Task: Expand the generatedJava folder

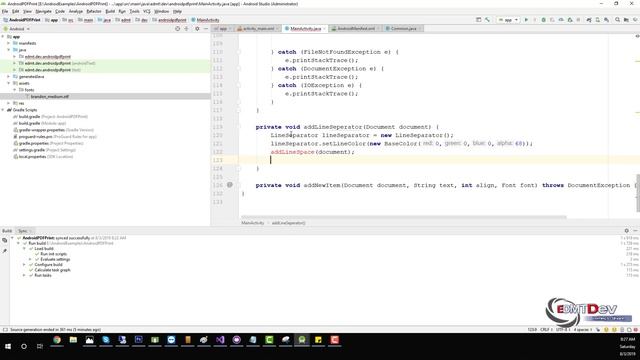Action: pos(9,77)
